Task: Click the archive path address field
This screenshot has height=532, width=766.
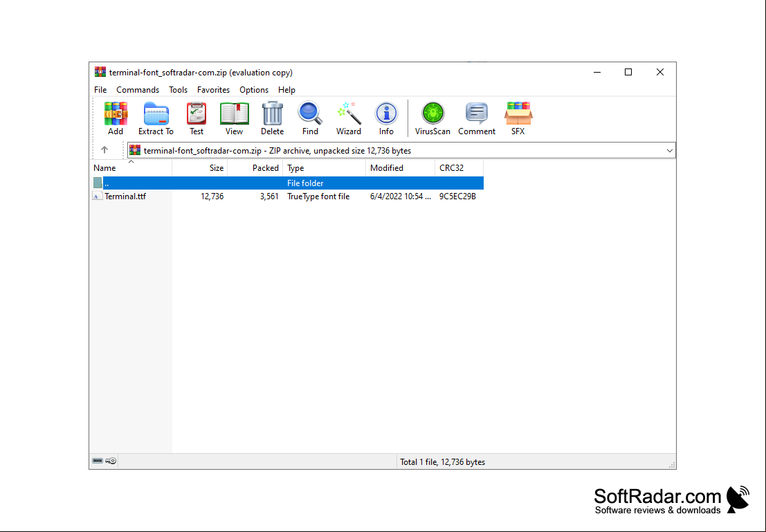Action: tap(401, 150)
